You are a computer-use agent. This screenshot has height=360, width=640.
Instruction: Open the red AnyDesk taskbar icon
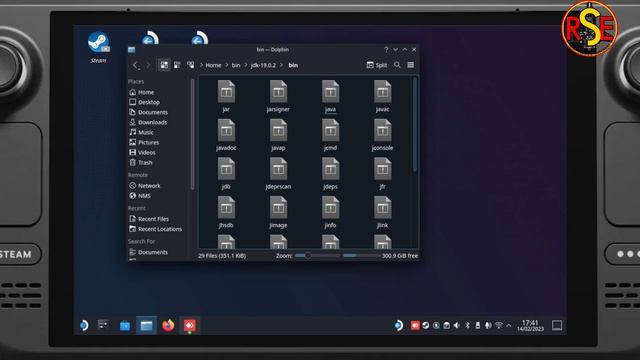click(x=189, y=325)
